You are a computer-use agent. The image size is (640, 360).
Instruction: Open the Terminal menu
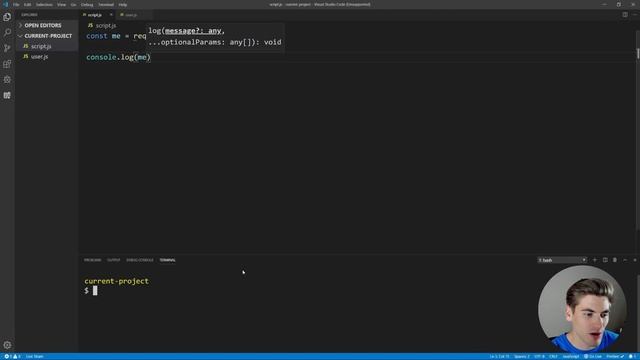point(106,4)
